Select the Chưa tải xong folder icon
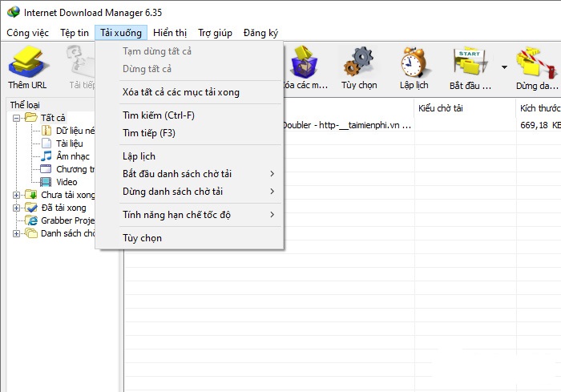This screenshot has width=561, height=392. coord(31,195)
